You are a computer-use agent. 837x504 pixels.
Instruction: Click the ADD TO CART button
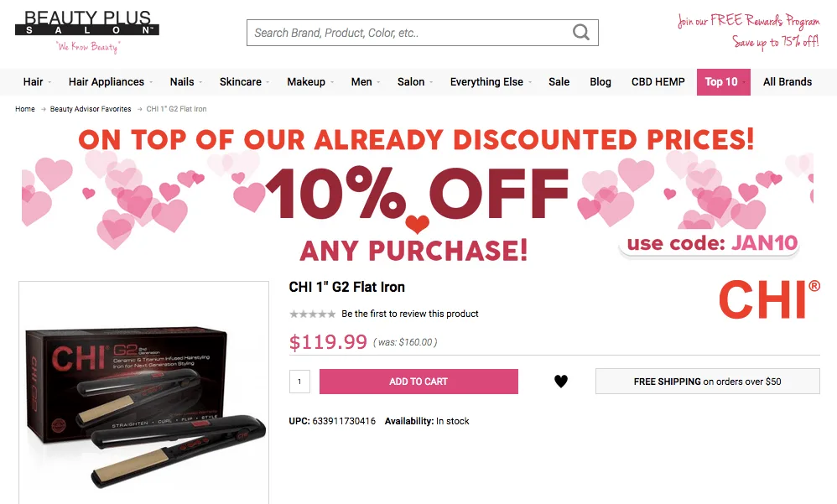[x=418, y=381]
